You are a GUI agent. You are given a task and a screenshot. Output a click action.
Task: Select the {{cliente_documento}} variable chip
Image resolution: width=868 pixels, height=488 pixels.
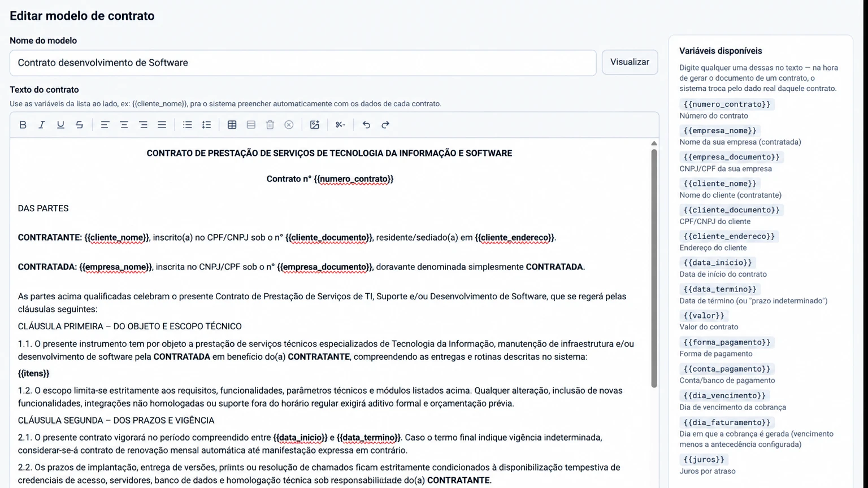731,210
